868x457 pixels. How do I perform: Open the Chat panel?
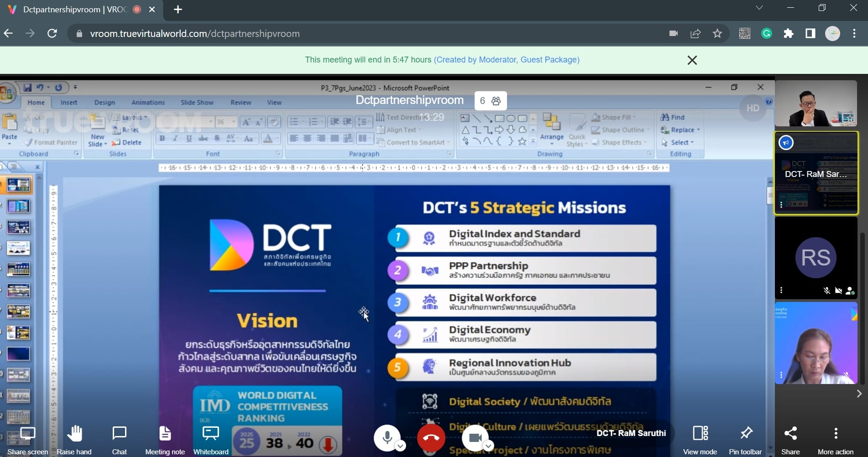(x=119, y=433)
